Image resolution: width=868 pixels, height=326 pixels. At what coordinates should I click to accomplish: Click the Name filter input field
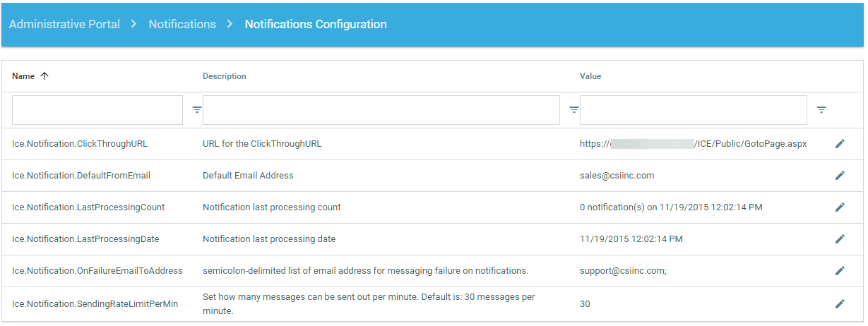(x=97, y=110)
